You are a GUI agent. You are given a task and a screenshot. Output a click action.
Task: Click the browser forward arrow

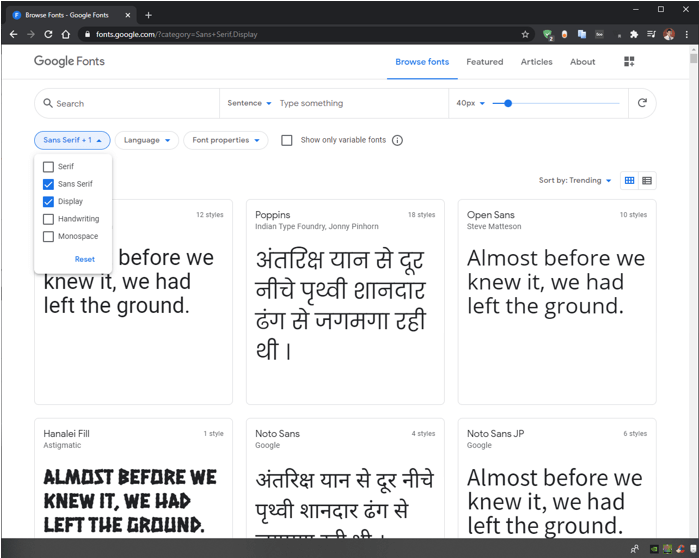pyautogui.click(x=31, y=34)
